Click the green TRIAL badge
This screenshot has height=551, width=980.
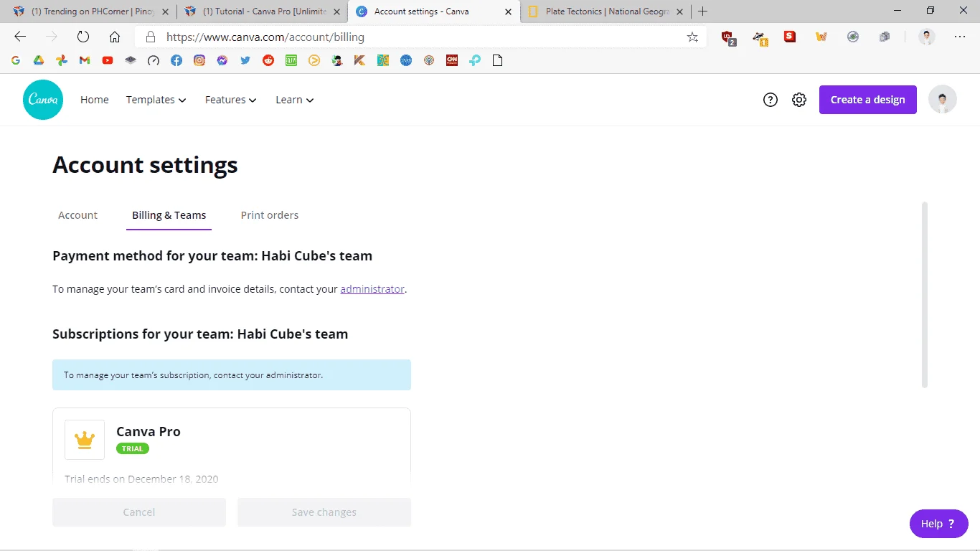[133, 448]
